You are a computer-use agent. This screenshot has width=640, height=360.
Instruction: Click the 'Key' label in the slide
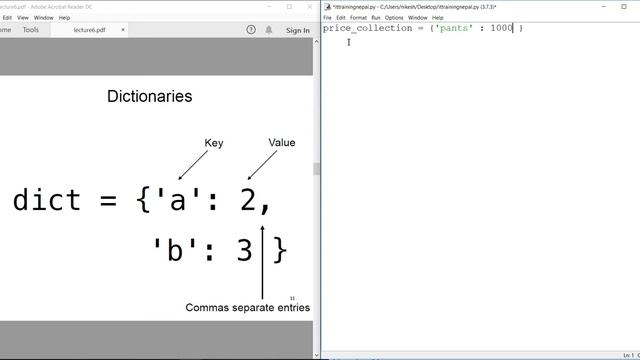click(214, 143)
